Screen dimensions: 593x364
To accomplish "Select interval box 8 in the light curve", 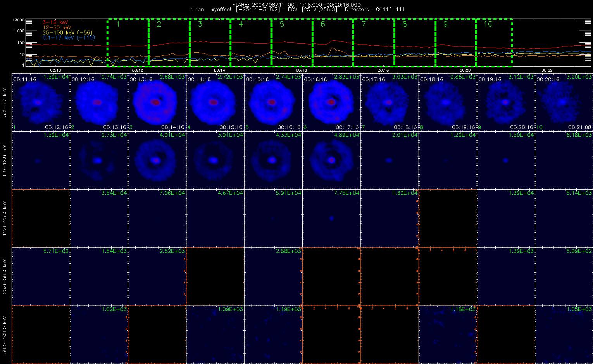I will [415, 43].
